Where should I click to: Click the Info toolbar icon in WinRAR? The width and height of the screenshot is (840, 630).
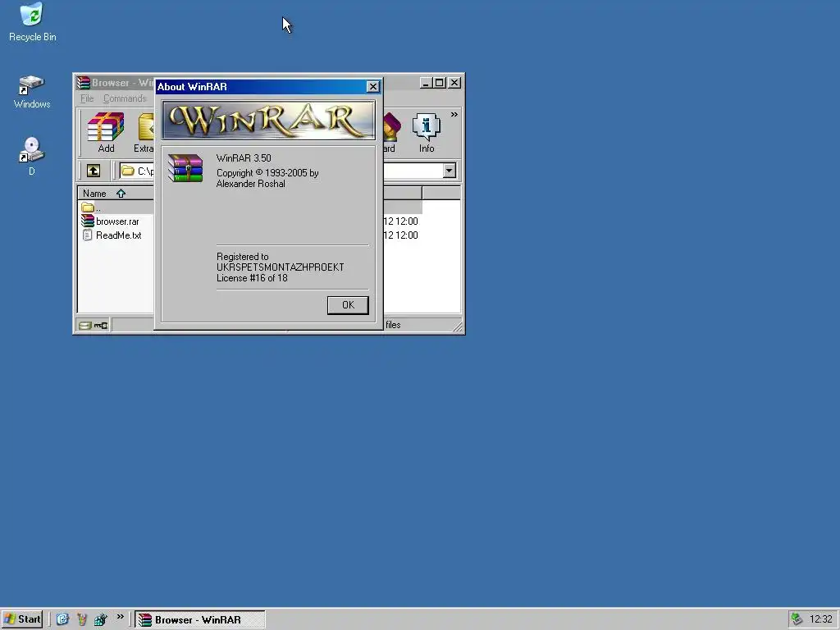tap(427, 132)
